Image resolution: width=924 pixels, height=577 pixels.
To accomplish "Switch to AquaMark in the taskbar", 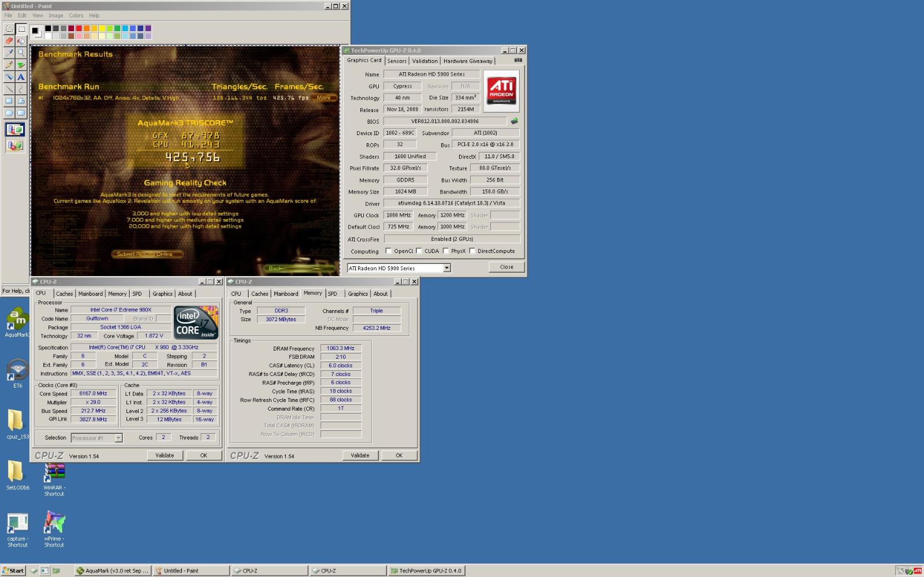I will coord(113,571).
